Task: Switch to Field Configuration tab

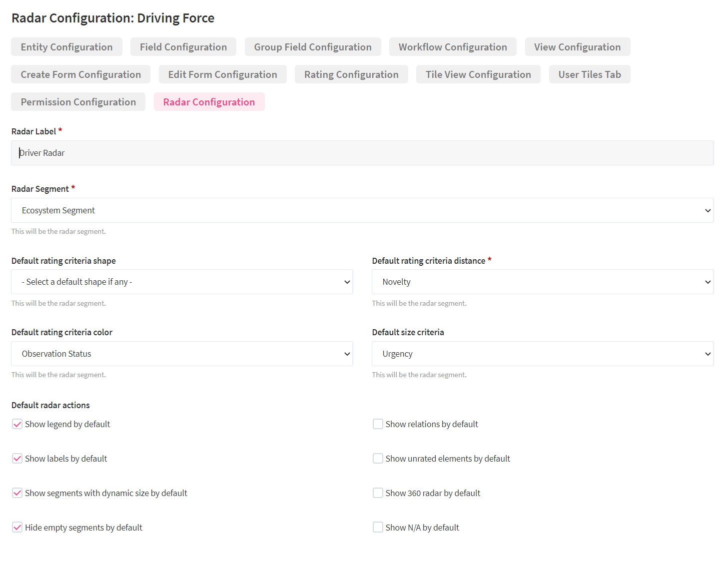Action: point(183,47)
